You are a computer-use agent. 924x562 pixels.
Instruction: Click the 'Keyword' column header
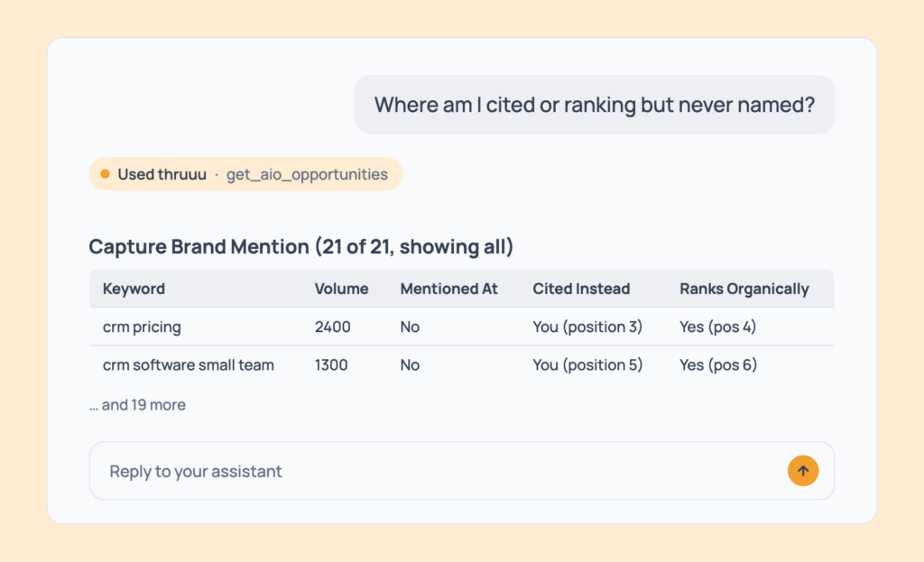click(x=134, y=289)
